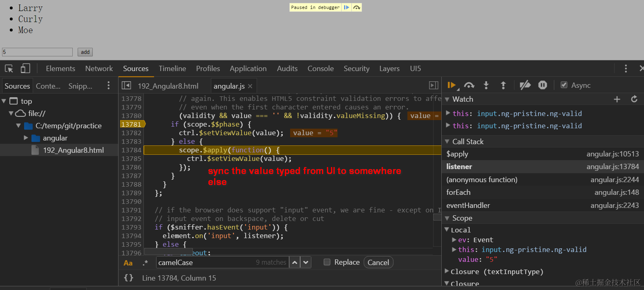The height and width of the screenshot is (290, 644).
Task: Enable the Async call stack checkbox
Action: pos(564,85)
